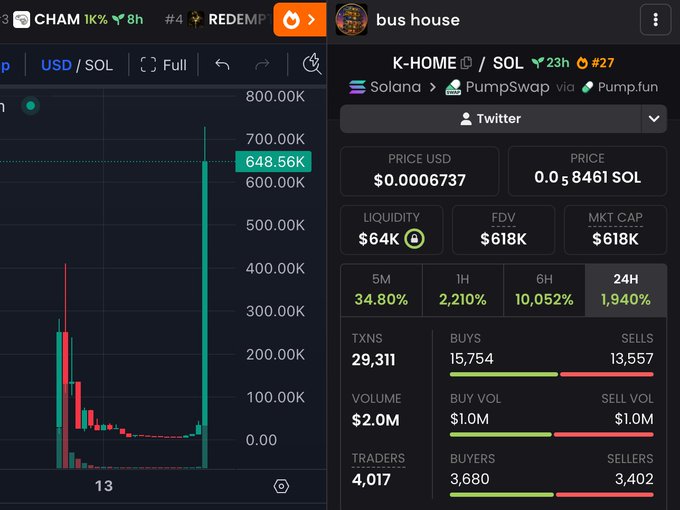Click the #27 trending rank badge
The width and height of the screenshot is (680, 510).
tap(595, 63)
